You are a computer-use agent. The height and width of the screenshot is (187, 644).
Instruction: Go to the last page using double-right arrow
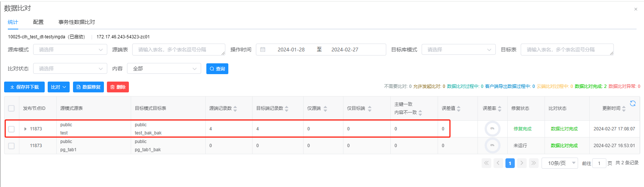pyautogui.click(x=534, y=163)
